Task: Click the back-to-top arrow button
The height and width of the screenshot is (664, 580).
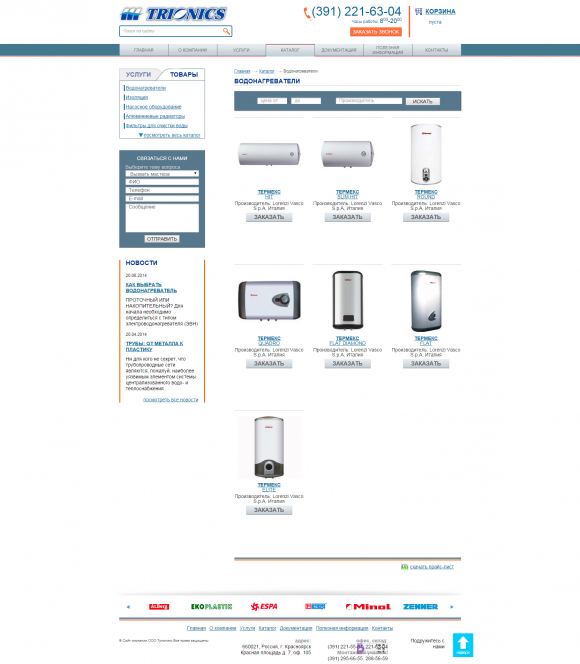Action: pyautogui.click(x=463, y=645)
